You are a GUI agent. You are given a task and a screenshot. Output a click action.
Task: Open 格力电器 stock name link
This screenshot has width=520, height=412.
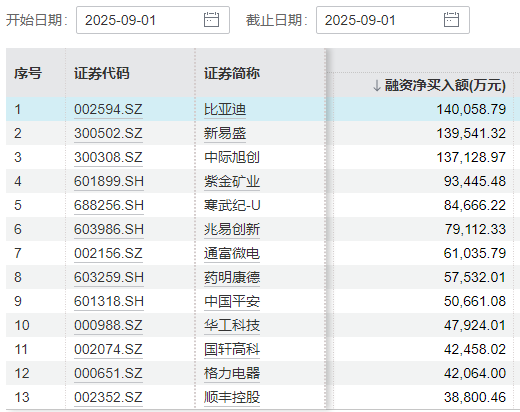(232, 373)
